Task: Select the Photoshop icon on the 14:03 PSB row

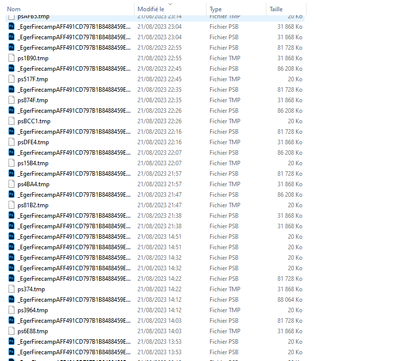Action: [x=12, y=320]
